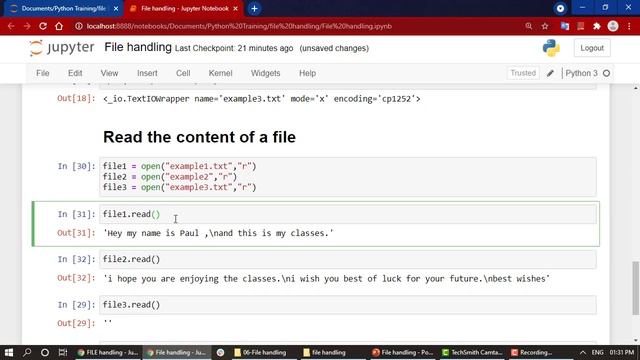Open the Kernel menu
The image size is (640, 360).
click(x=220, y=73)
